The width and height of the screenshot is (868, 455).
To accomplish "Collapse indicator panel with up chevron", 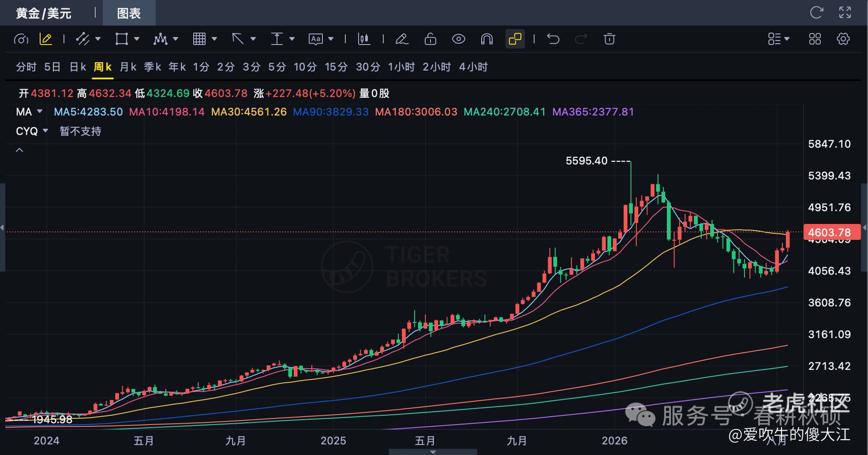I will tap(19, 150).
